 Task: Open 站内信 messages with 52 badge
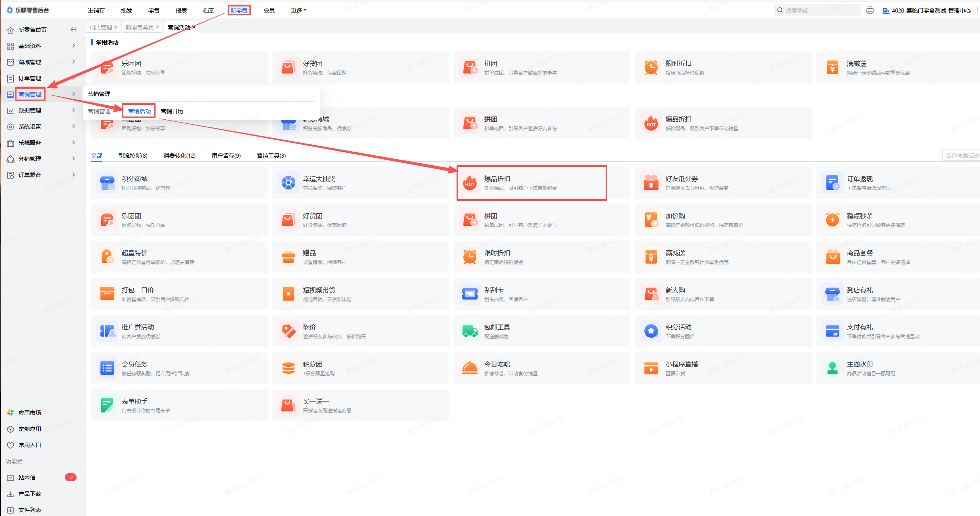point(27,478)
